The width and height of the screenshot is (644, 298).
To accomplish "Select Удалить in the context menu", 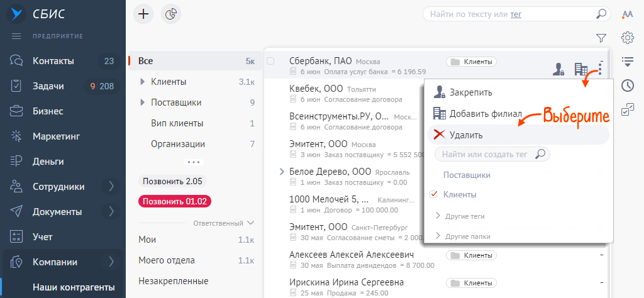I will click(466, 135).
